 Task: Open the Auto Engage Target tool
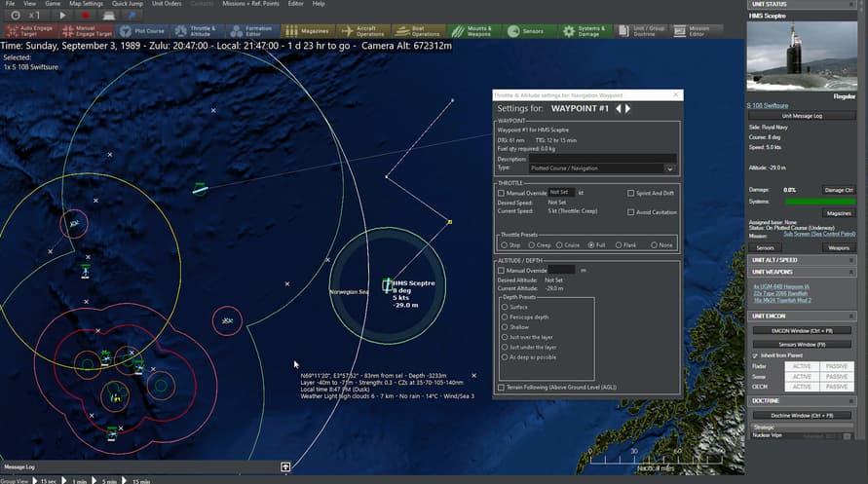[x=31, y=31]
